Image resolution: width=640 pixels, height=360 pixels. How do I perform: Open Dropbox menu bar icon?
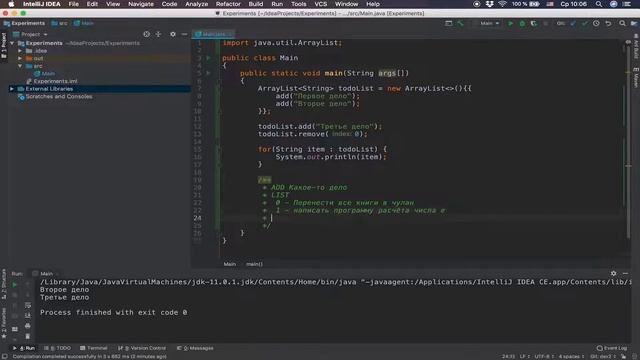click(489, 4)
